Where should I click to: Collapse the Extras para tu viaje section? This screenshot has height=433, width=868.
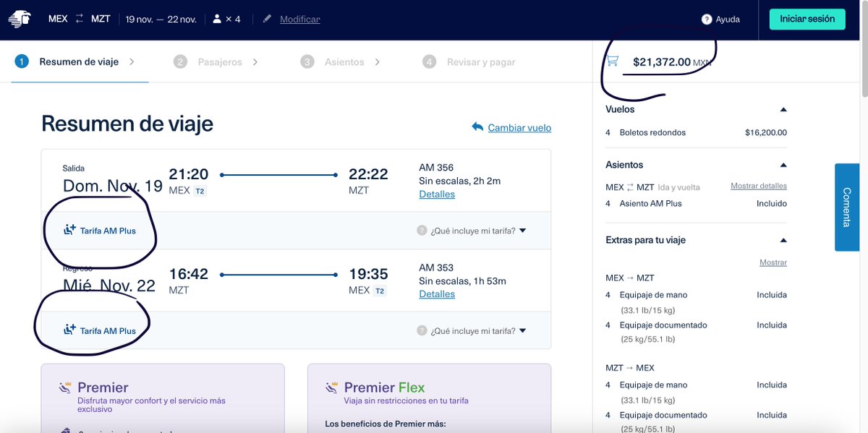pyautogui.click(x=784, y=240)
